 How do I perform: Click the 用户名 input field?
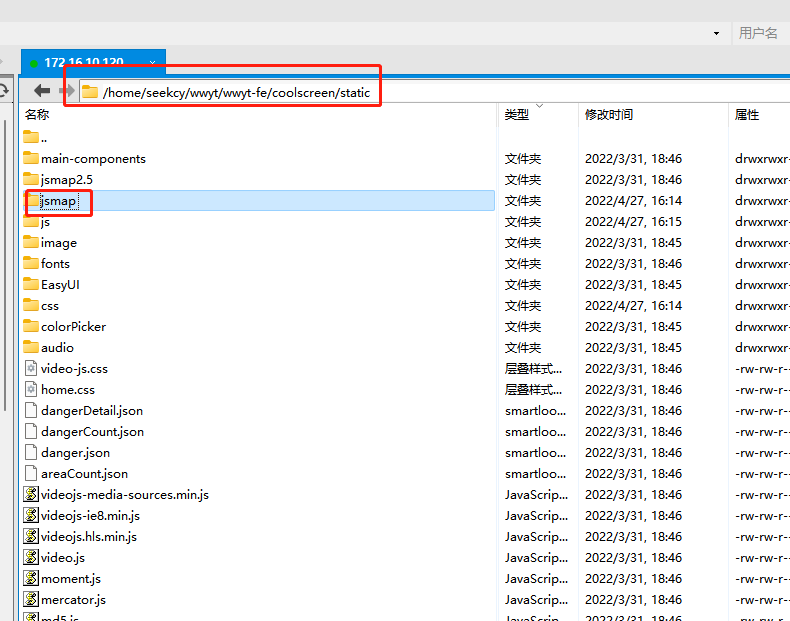[761, 33]
